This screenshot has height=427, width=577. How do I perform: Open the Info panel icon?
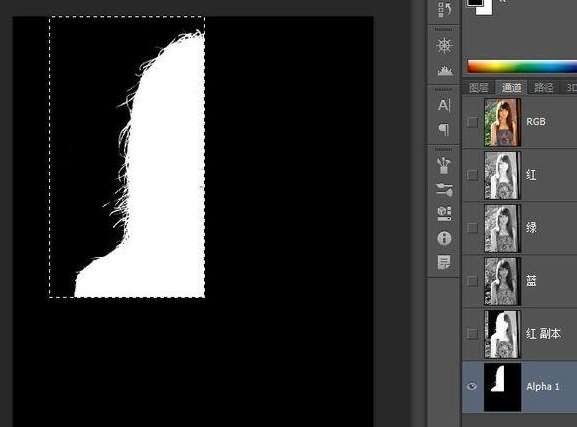point(444,238)
